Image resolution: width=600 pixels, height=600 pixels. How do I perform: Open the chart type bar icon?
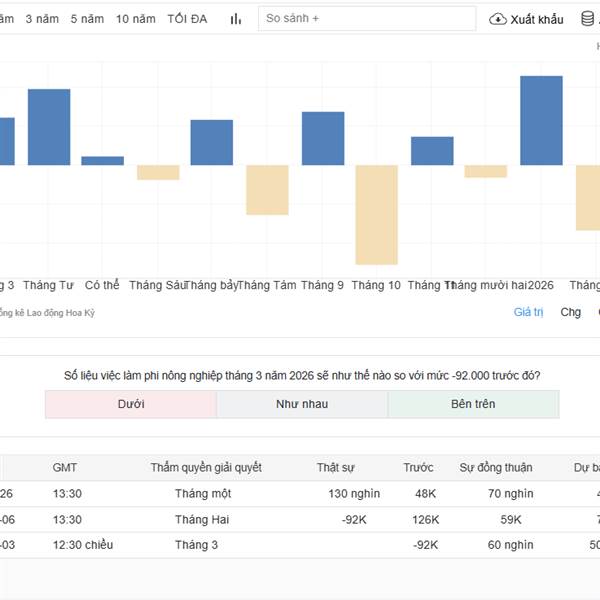click(236, 19)
